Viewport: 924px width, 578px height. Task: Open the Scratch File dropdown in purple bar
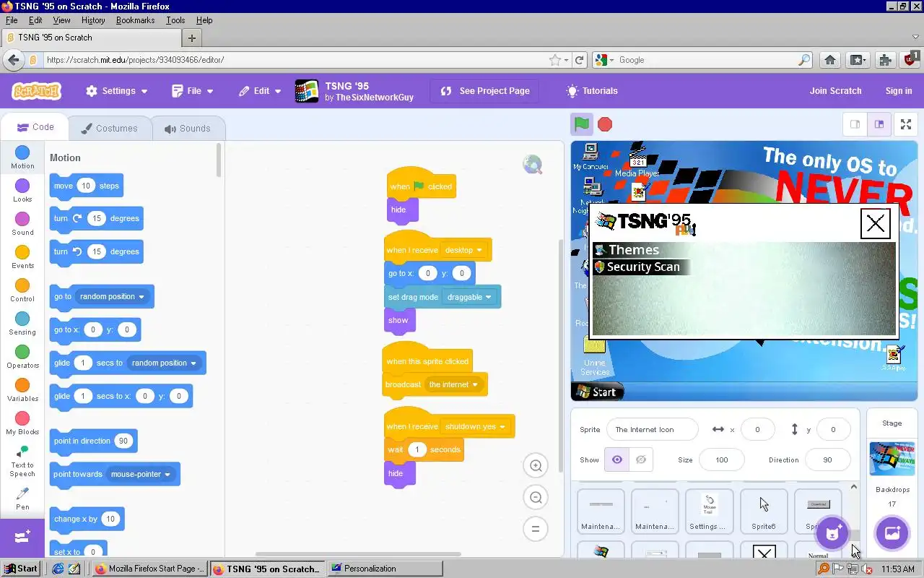(x=193, y=91)
